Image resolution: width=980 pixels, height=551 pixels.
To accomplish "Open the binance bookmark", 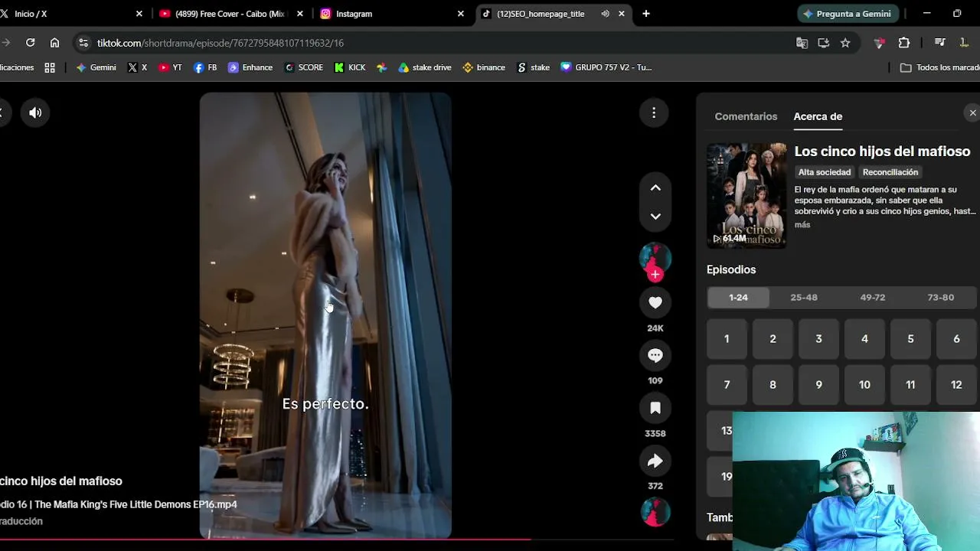I will (x=484, y=67).
